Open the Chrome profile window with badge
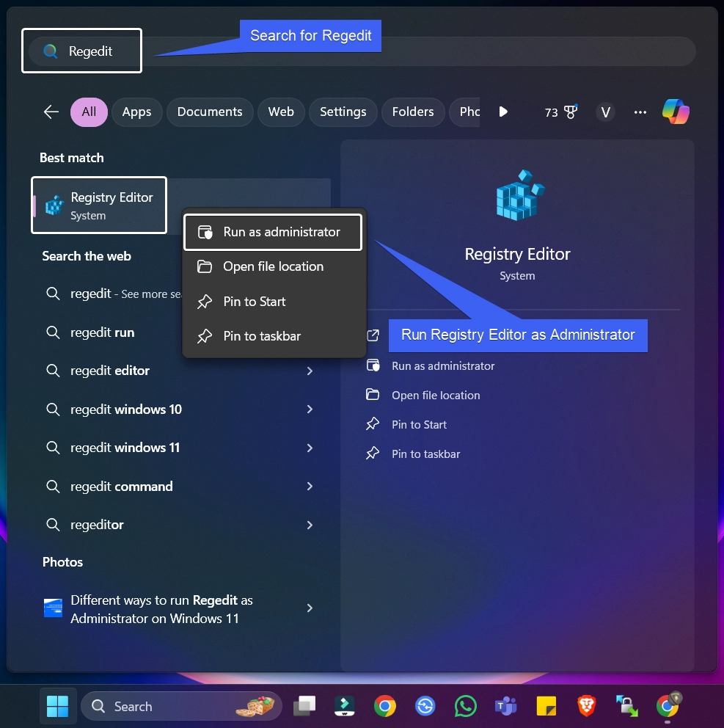This screenshot has height=728, width=724. tap(668, 705)
